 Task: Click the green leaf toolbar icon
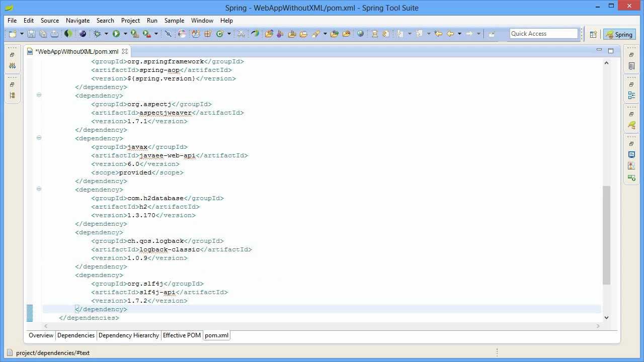[x=255, y=34]
